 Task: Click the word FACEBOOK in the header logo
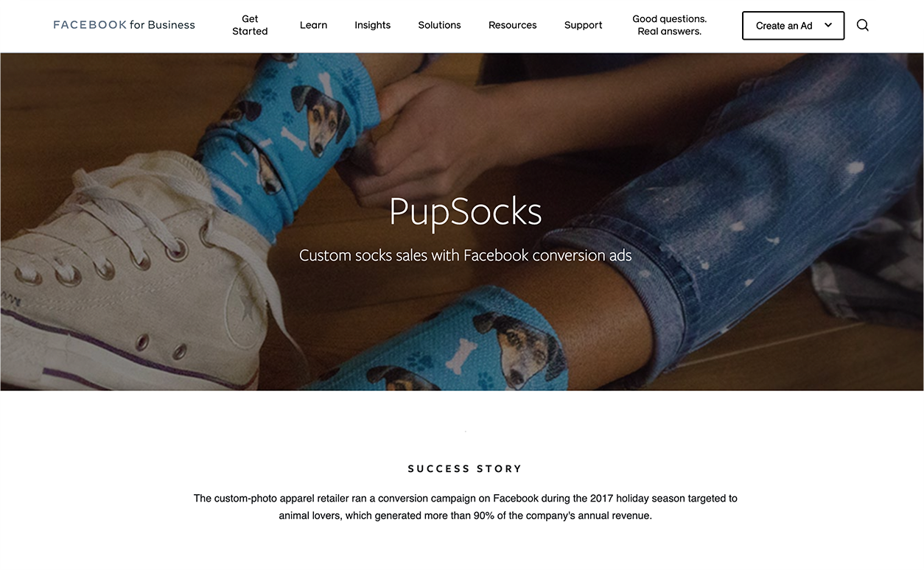[x=90, y=25]
